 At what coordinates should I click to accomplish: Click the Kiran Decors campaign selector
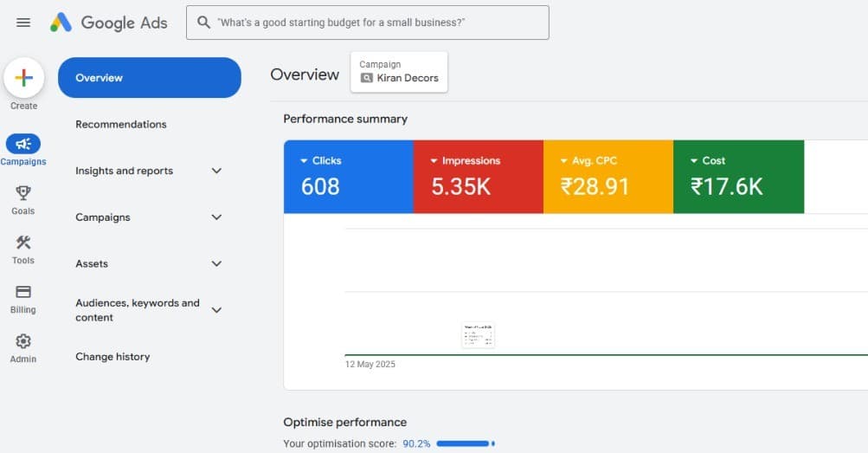(399, 71)
